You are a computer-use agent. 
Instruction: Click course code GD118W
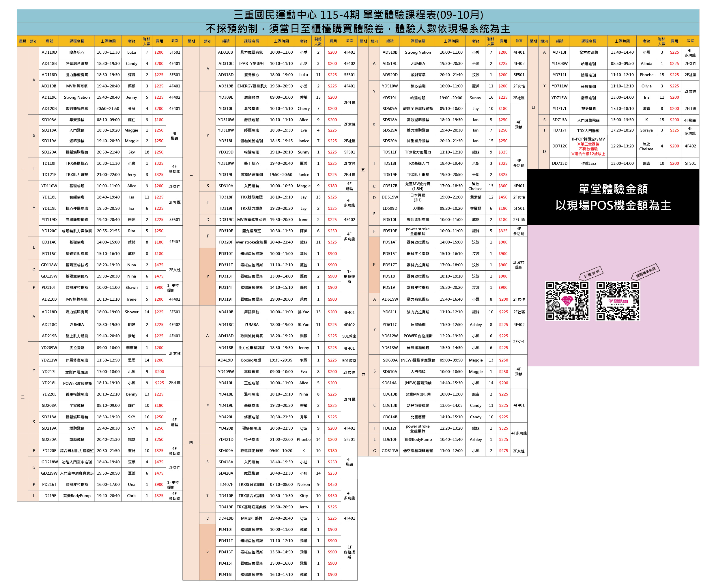[x=49, y=265]
